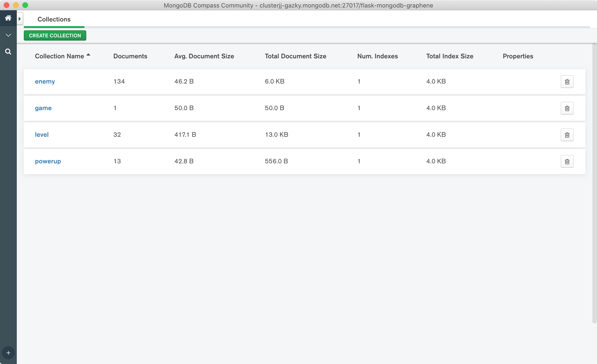Sort by Avg. Document Size header

[x=204, y=56]
